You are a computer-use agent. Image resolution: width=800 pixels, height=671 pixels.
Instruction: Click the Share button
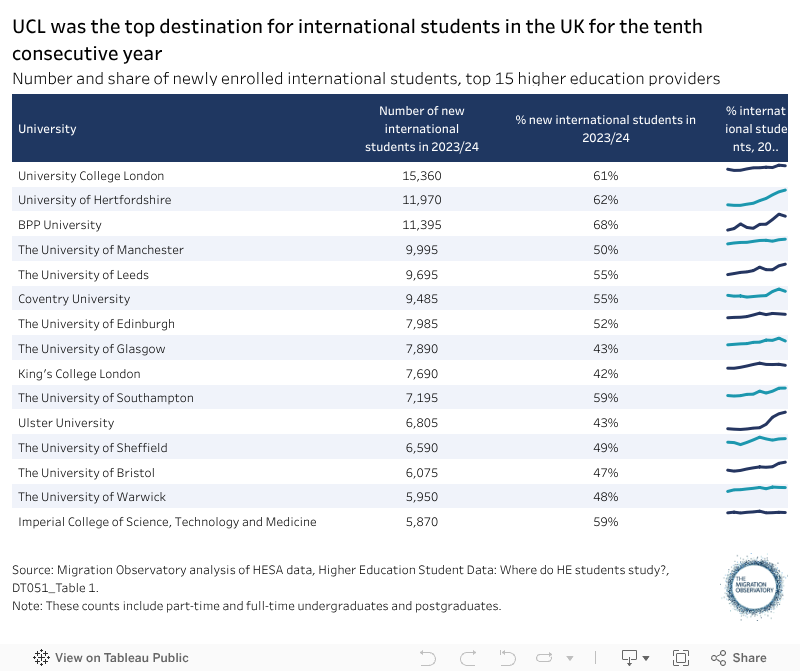[x=739, y=657]
